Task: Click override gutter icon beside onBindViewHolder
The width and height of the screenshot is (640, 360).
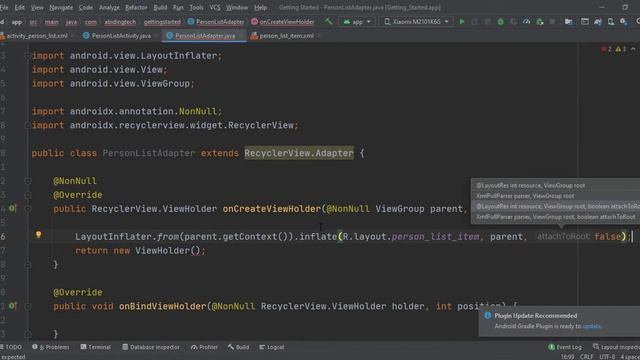Action: tap(13, 306)
